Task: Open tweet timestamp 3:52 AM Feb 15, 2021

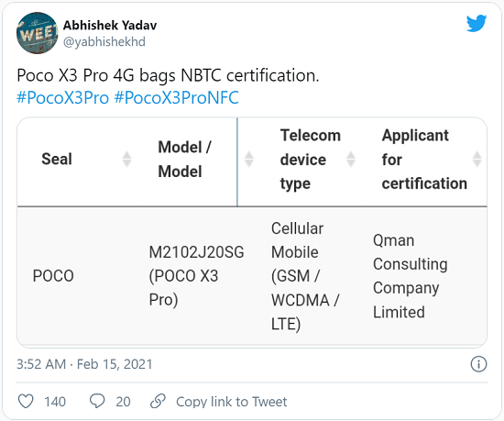Action: pyautogui.click(x=84, y=364)
